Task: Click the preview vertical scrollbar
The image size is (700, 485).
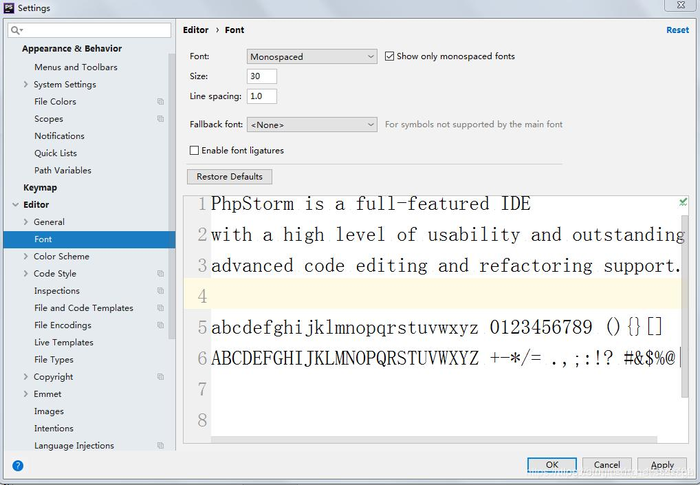Action: [x=684, y=306]
